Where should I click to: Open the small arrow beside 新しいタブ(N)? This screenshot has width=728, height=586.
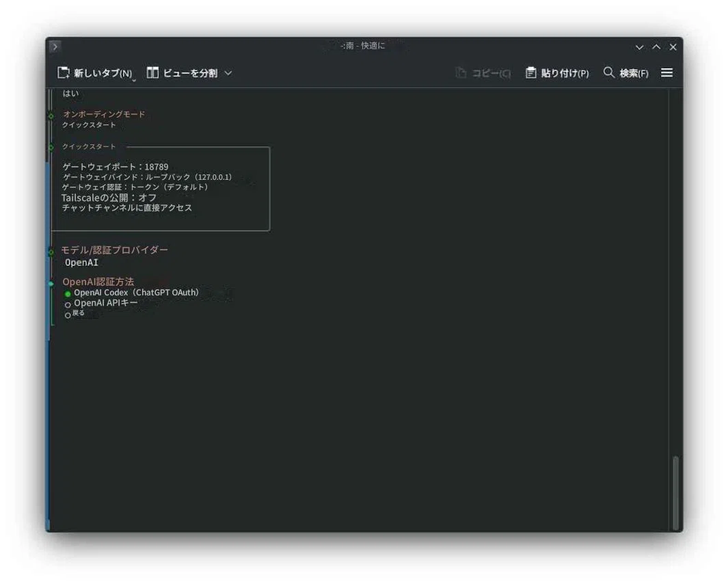click(x=134, y=81)
